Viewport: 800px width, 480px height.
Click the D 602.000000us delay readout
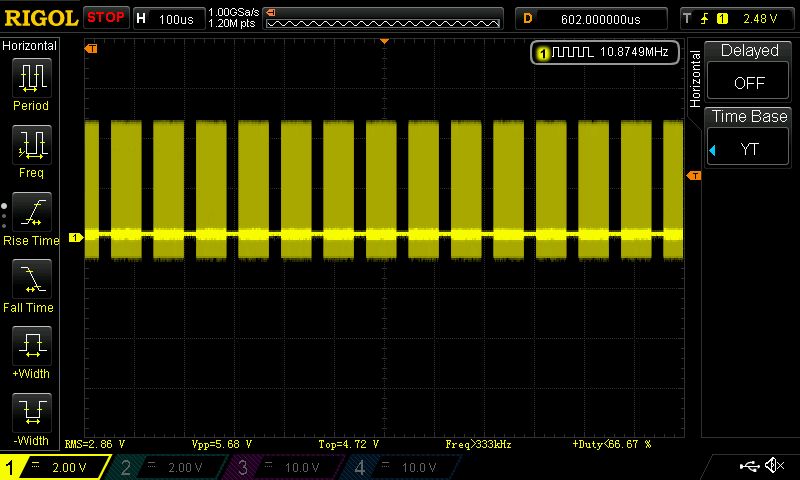tap(591, 19)
